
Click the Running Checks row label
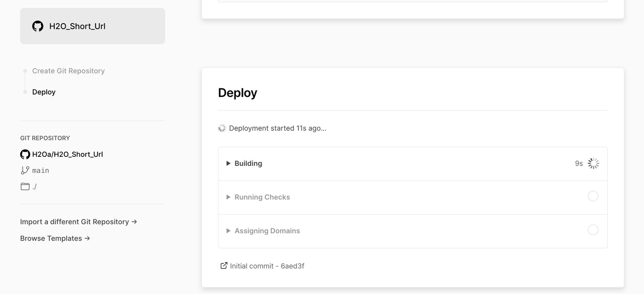click(262, 197)
